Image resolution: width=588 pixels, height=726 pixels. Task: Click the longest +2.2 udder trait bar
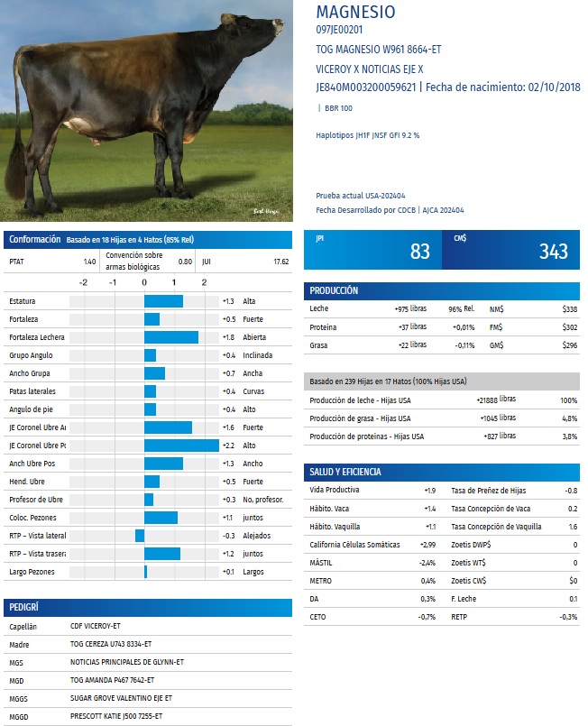[x=180, y=446]
